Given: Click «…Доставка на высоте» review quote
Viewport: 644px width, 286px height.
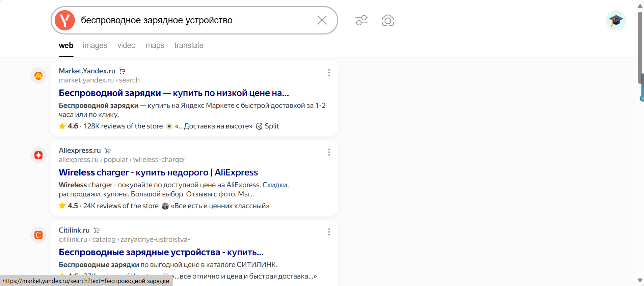Looking at the screenshot, I should point(214,126).
